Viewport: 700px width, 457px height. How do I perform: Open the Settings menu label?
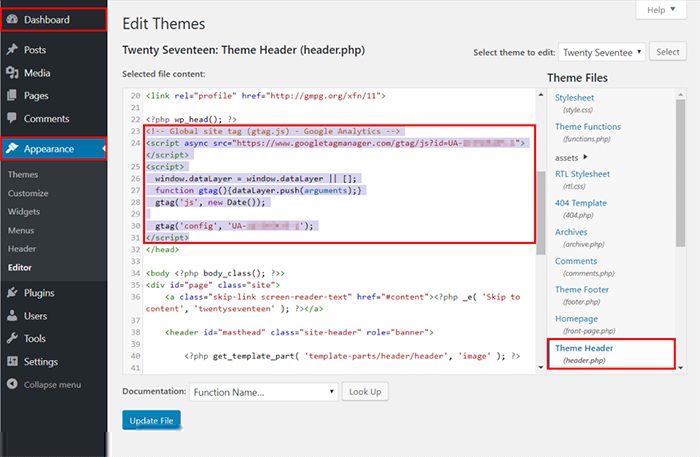tap(41, 361)
